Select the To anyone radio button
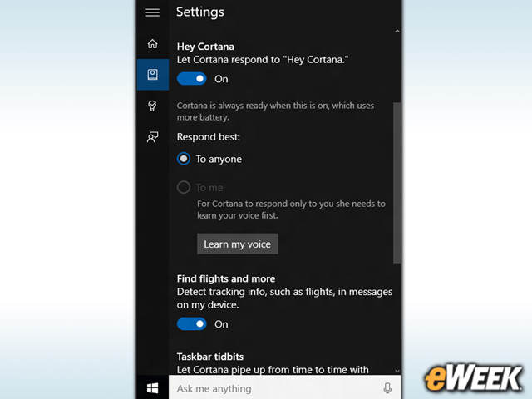Viewport: 532px width, 399px height. (x=184, y=159)
